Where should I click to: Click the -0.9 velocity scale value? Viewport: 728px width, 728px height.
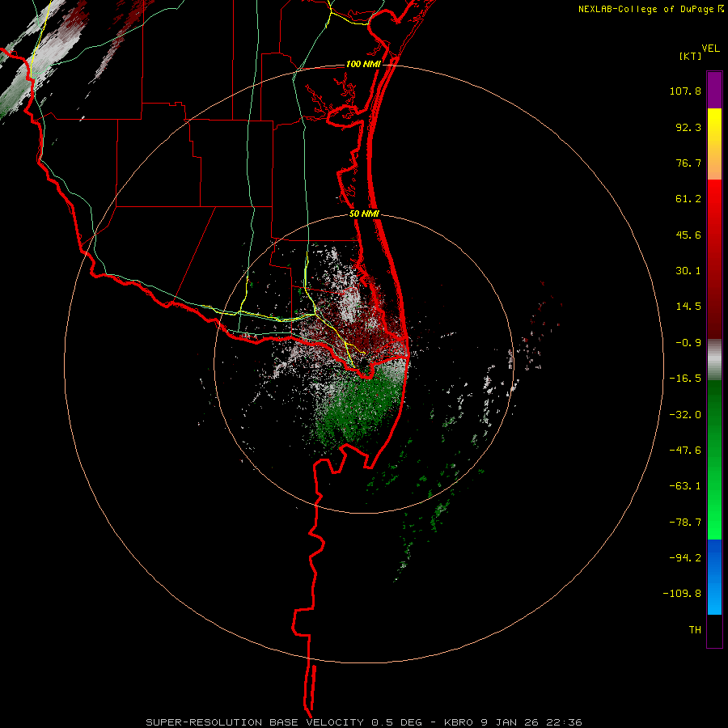click(x=688, y=343)
